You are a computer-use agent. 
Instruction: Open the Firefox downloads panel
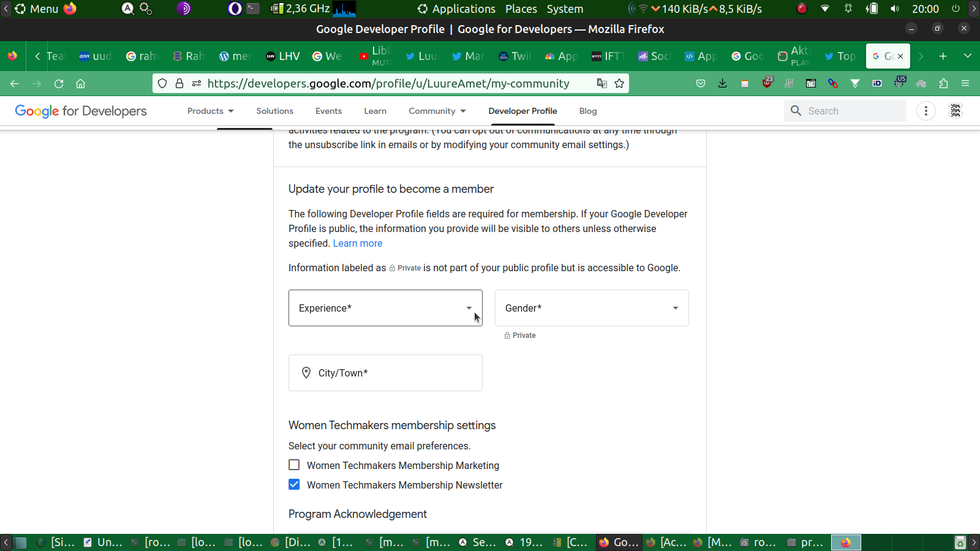click(723, 83)
